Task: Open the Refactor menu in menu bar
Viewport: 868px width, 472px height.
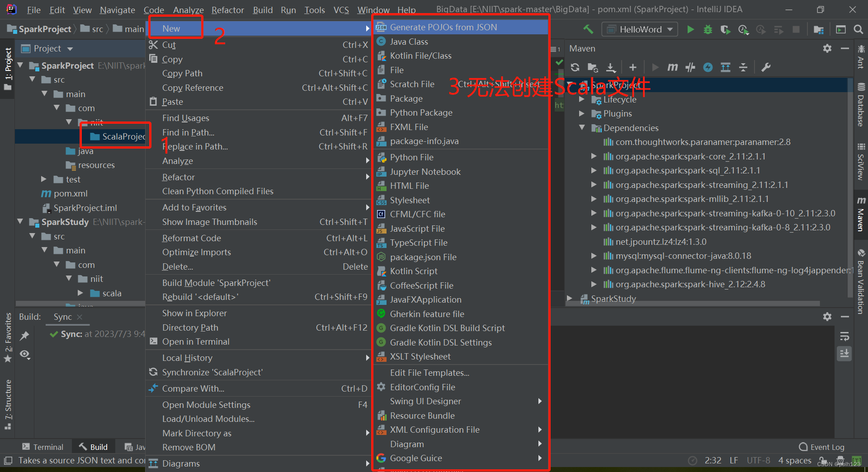Action: click(x=227, y=10)
